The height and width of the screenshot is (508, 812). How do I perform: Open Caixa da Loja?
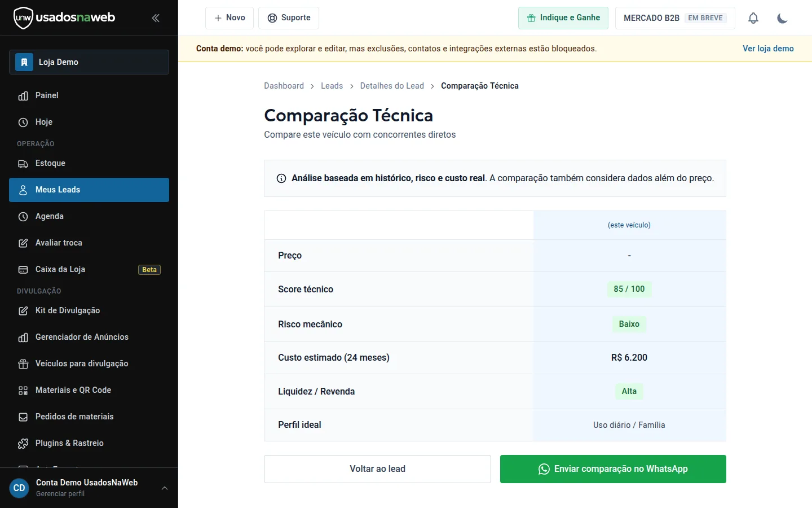tap(89, 269)
